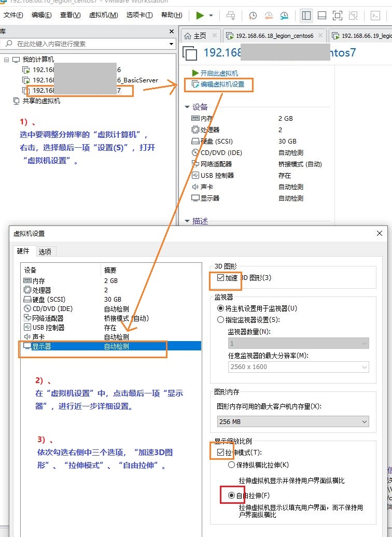
Task: Click the 内存 memory icon in summary devices
Action: coord(195,118)
